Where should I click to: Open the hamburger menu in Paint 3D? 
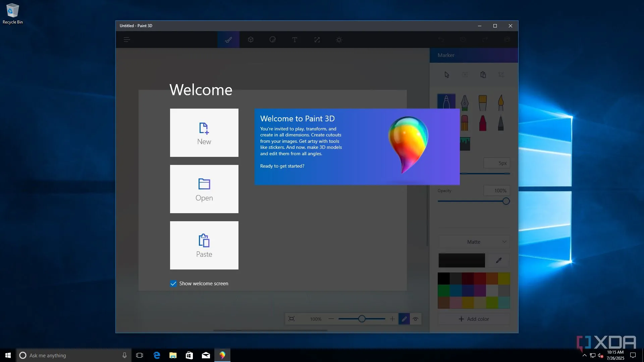[x=127, y=40]
